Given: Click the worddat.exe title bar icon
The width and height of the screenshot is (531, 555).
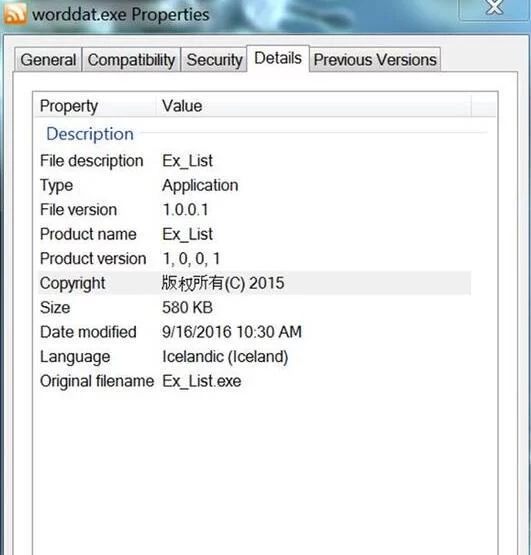Looking at the screenshot, I should pyautogui.click(x=15, y=13).
